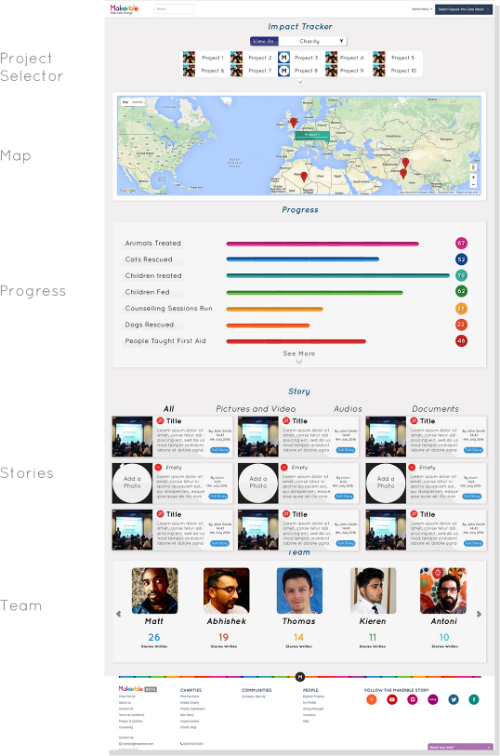Select Project 3 with the M icon
The width and height of the screenshot is (500, 756).
[299, 58]
